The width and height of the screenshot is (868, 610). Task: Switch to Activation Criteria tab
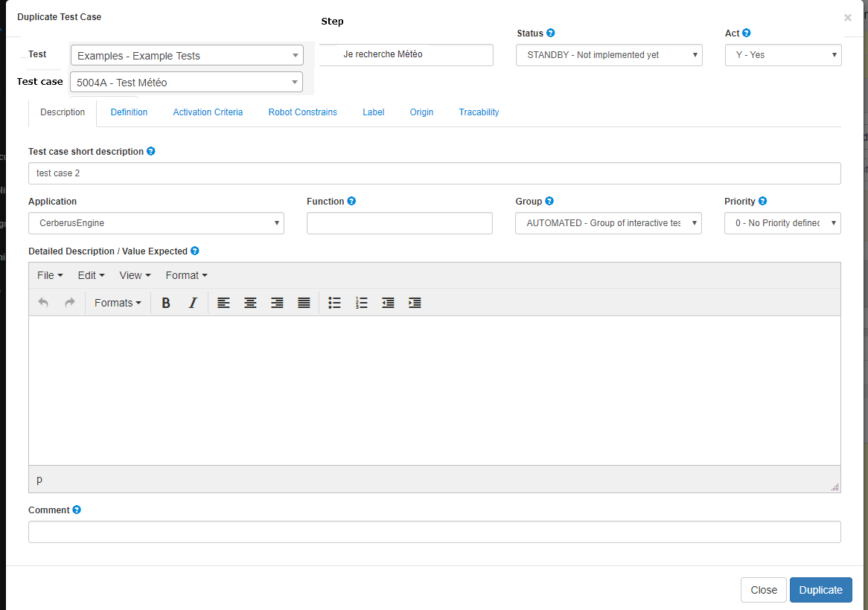pos(208,112)
